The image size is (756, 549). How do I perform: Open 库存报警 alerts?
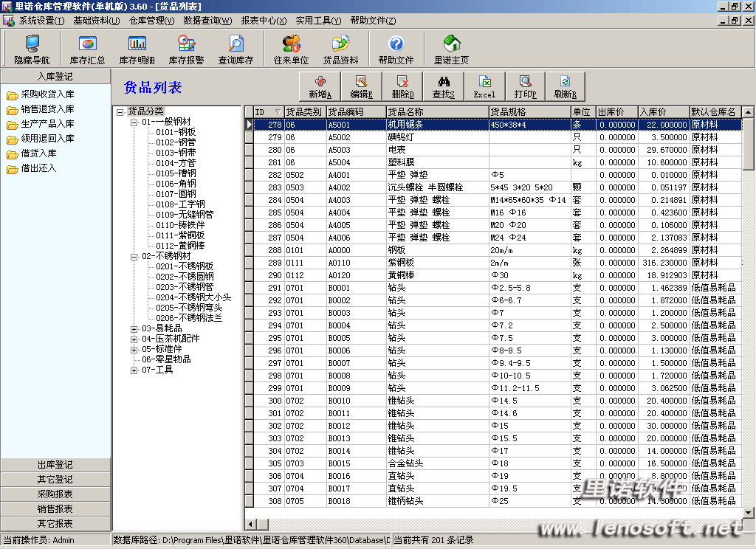pyautogui.click(x=186, y=49)
